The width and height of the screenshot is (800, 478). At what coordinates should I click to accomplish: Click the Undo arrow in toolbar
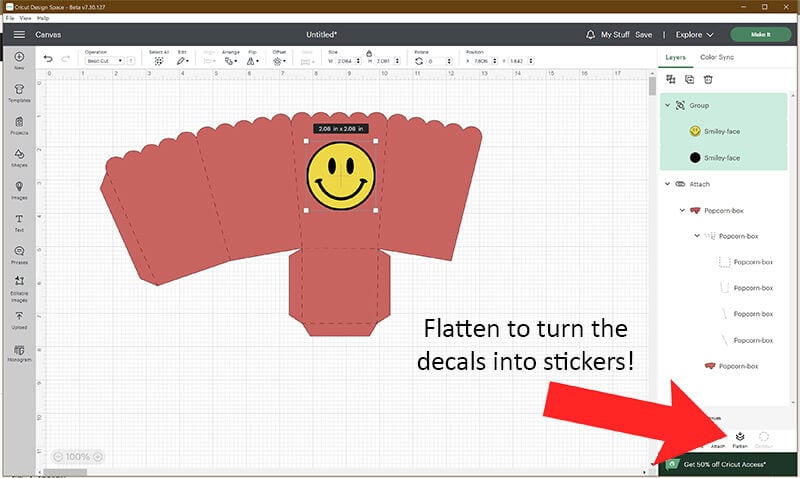click(48, 60)
